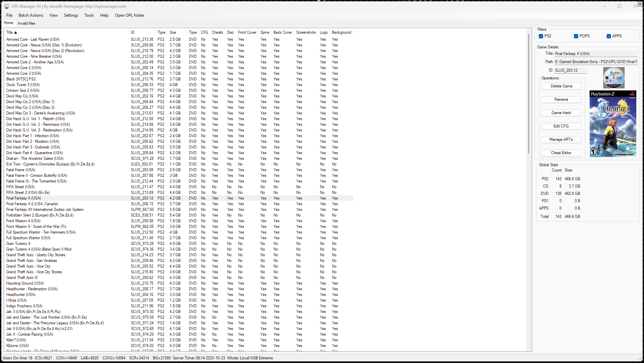This screenshot has width=644, height=363.
Task: Click the Final Fantasy X disc art thumbnail
Action: [614, 78]
